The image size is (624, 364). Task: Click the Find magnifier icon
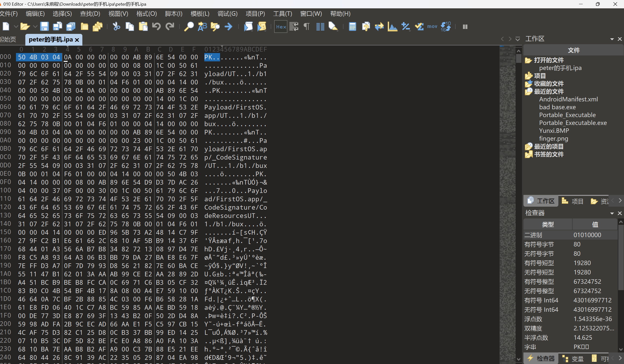(189, 27)
